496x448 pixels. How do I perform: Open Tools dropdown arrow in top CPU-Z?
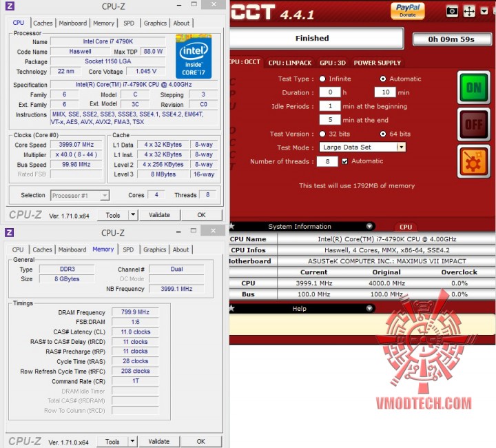(133, 215)
